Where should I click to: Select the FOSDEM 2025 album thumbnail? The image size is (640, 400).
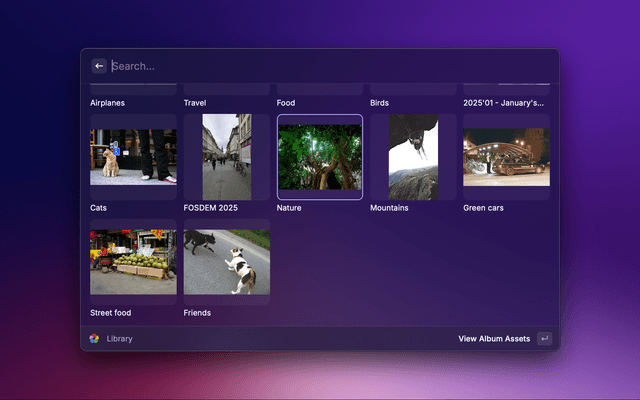pos(226,157)
